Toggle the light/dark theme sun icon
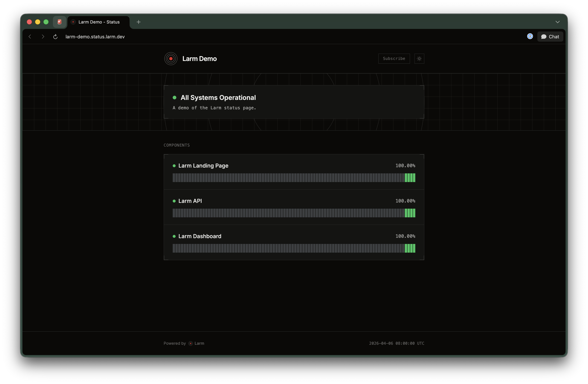 419,59
